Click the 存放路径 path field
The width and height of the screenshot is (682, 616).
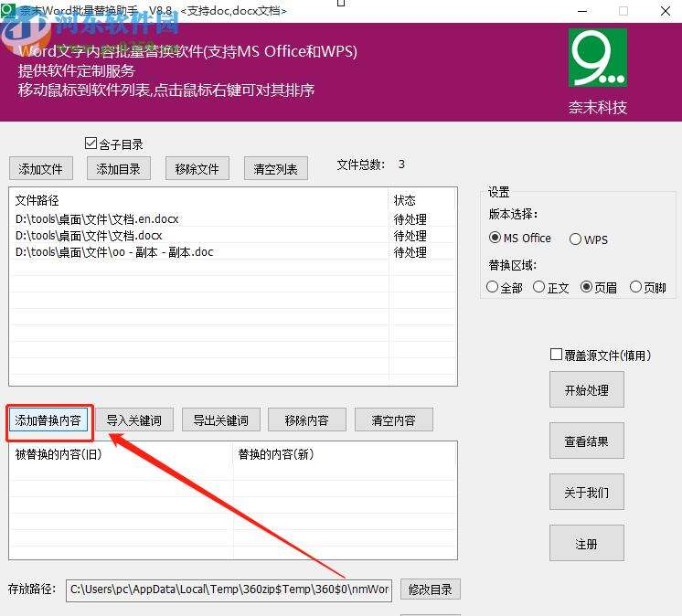tap(229, 589)
